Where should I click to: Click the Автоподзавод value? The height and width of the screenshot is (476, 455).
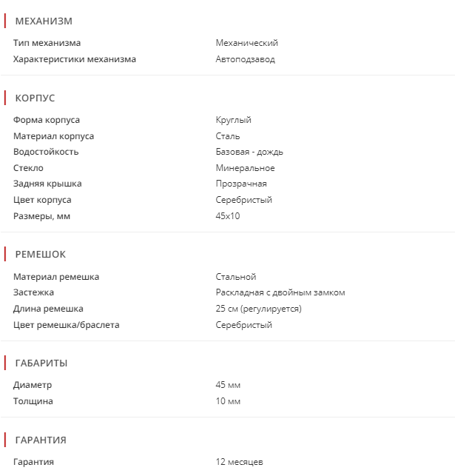coord(245,59)
